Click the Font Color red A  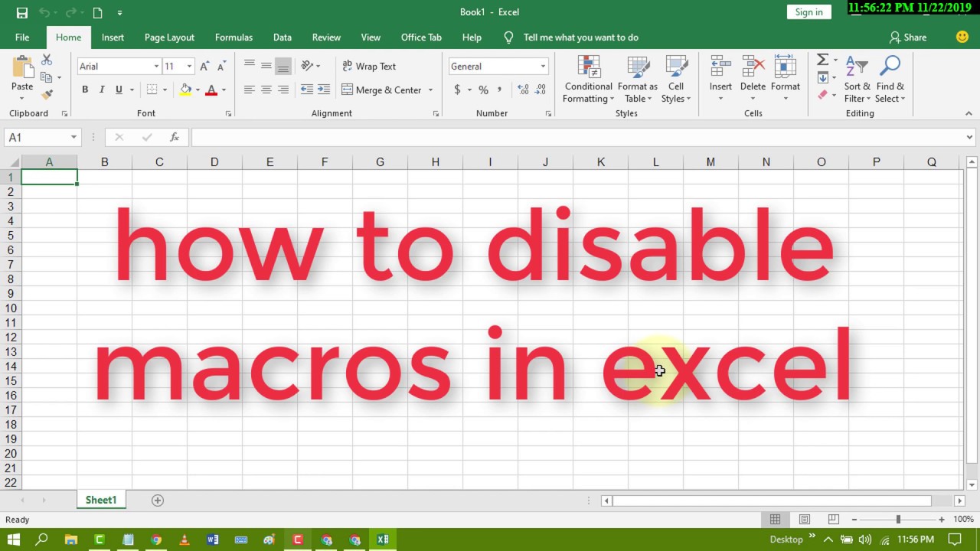point(211,90)
